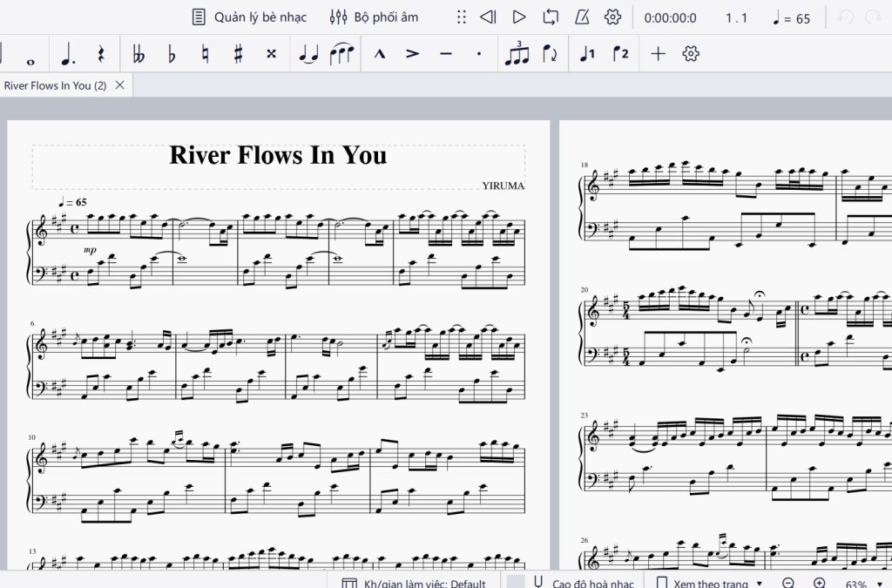Insert a triplet tuplet
This screenshot has width=892, height=588.
click(x=517, y=54)
